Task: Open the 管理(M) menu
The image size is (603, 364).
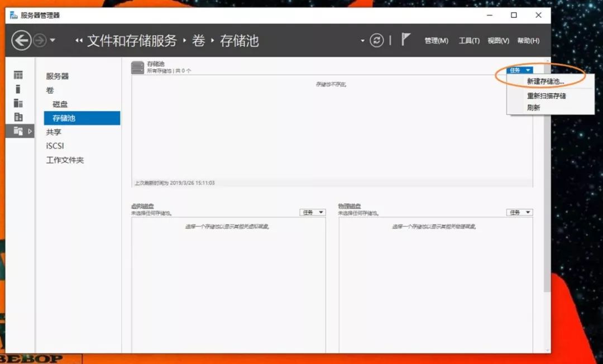Action: [436, 40]
